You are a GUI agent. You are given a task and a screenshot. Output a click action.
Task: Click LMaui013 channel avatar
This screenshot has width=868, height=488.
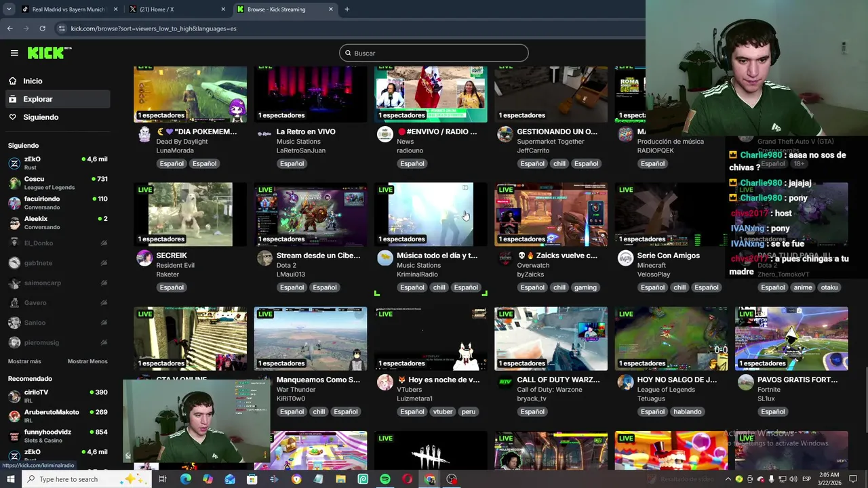pyautogui.click(x=264, y=258)
